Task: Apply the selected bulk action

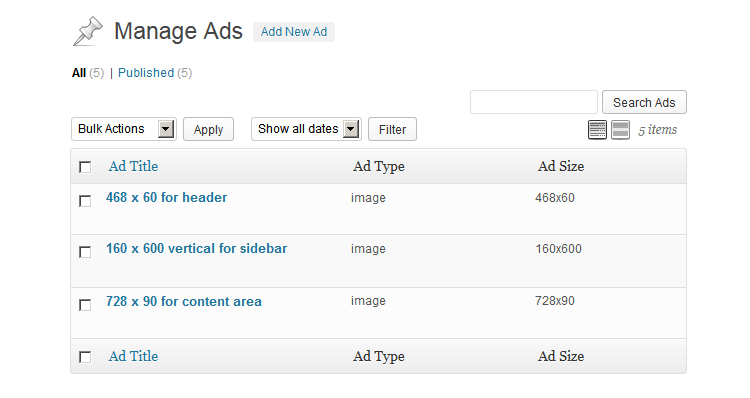Action: [x=208, y=130]
